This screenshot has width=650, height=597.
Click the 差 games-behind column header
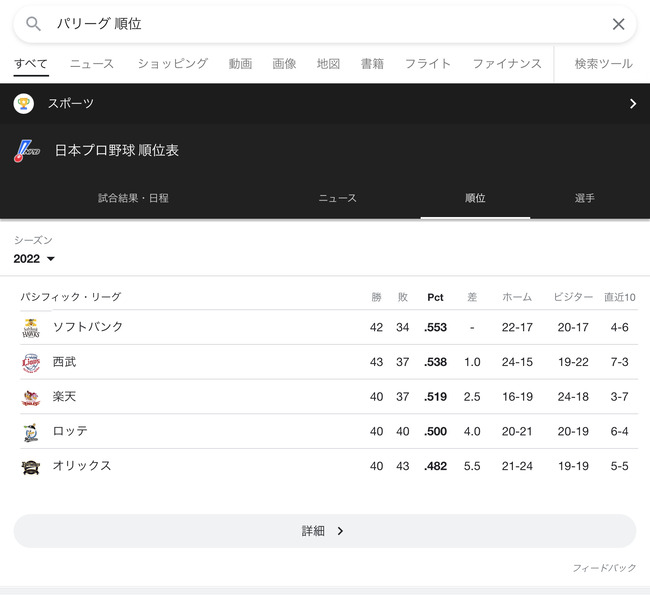472,297
